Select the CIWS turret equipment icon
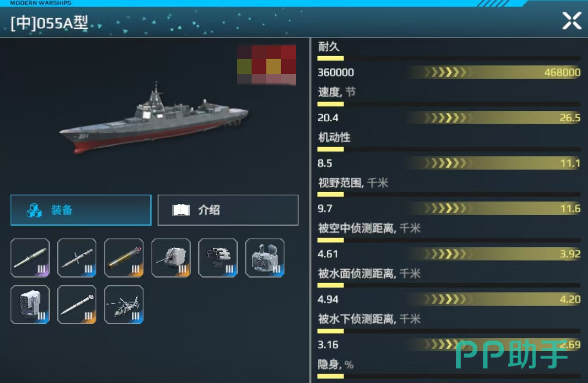The image size is (588, 383). 265,258
